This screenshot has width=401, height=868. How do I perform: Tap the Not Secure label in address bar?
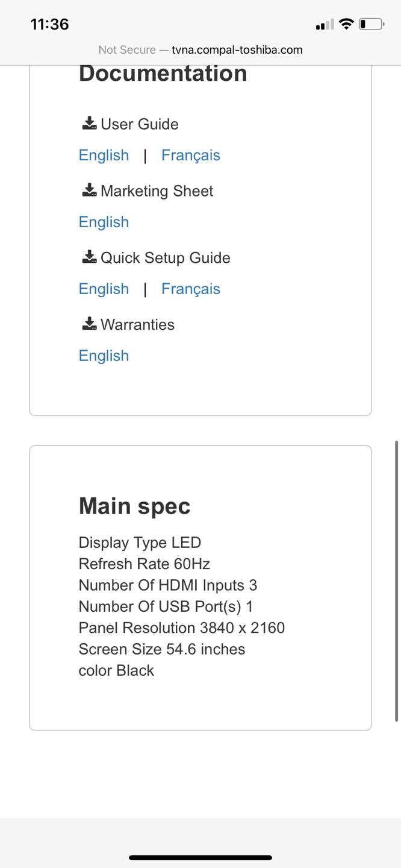(127, 50)
